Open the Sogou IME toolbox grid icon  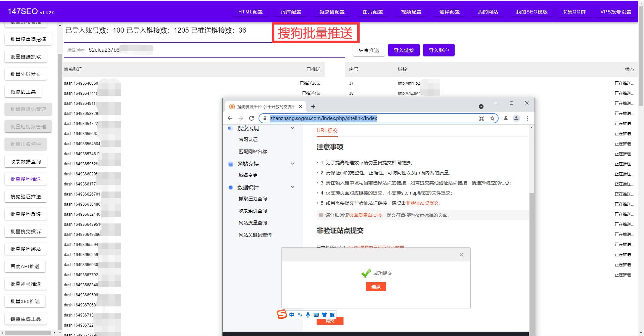pyautogui.click(x=332, y=314)
